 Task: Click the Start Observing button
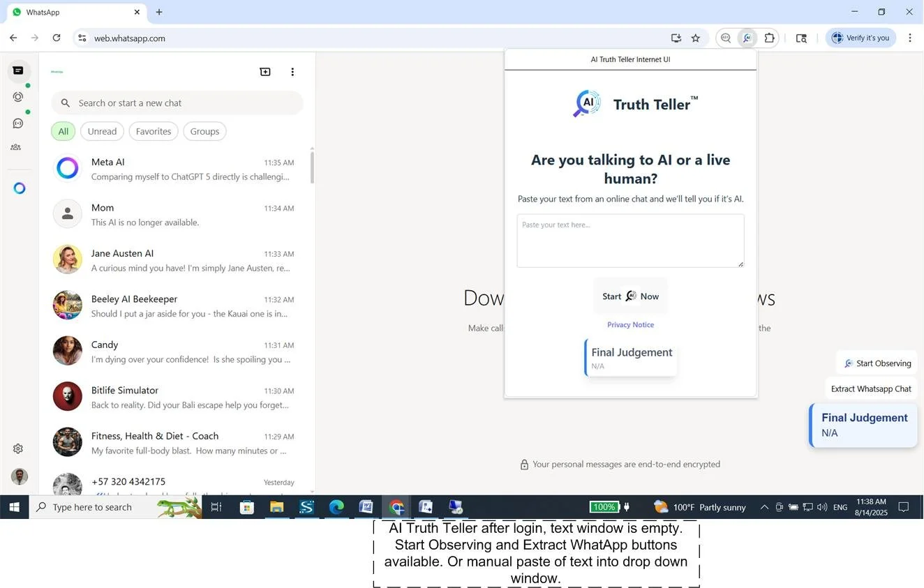[x=877, y=363]
